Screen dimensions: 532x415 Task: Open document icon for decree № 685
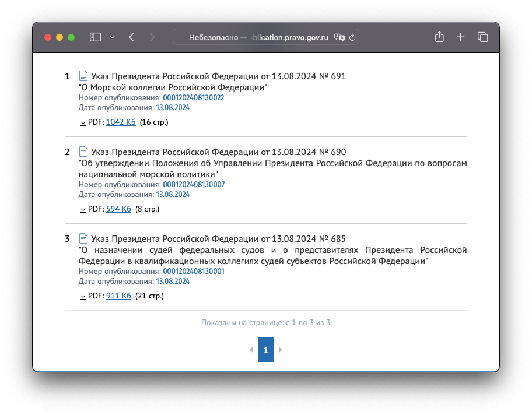[83, 238]
